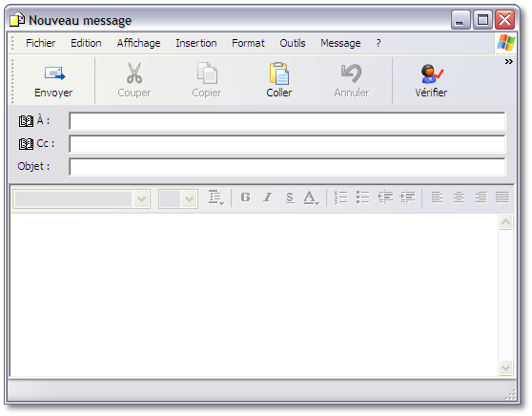Click the Copier toolbar icon
This screenshot has width=532, height=416.
coord(207,73)
